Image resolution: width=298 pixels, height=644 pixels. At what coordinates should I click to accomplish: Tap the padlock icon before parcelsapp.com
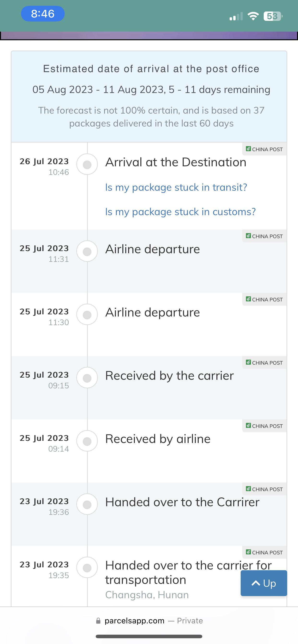pos(98,621)
